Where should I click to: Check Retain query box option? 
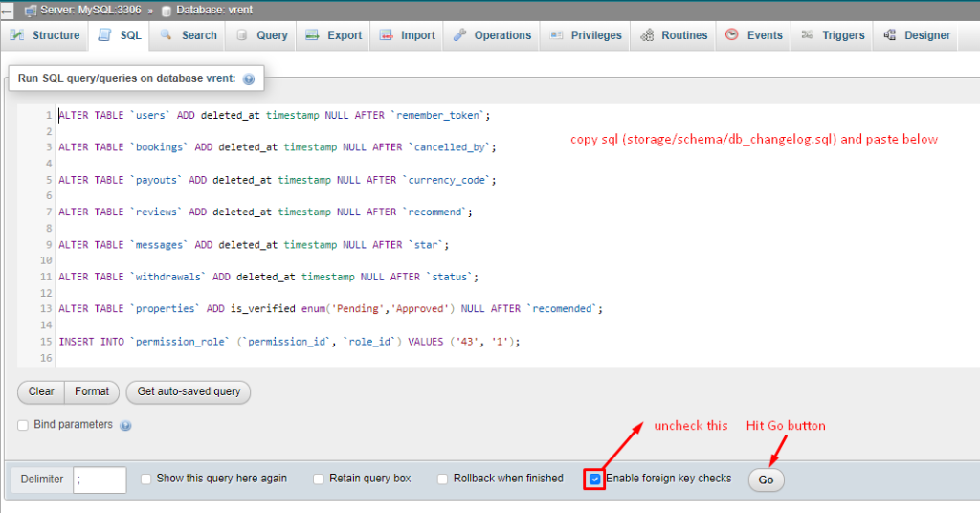click(319, 479)
